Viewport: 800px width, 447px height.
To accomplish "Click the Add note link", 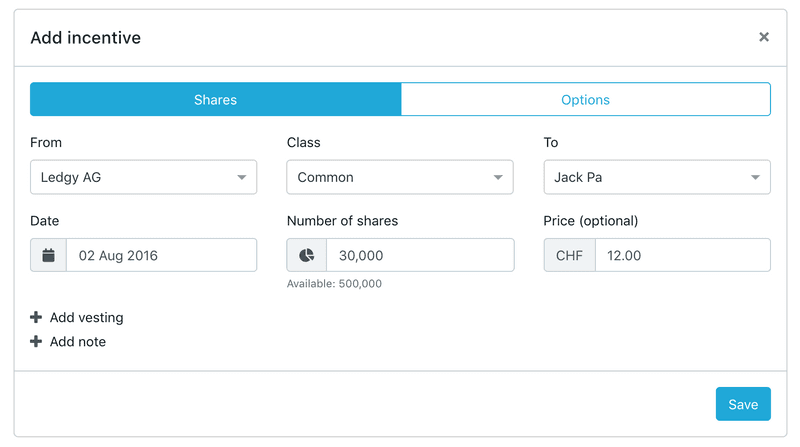I will (78, 341).
